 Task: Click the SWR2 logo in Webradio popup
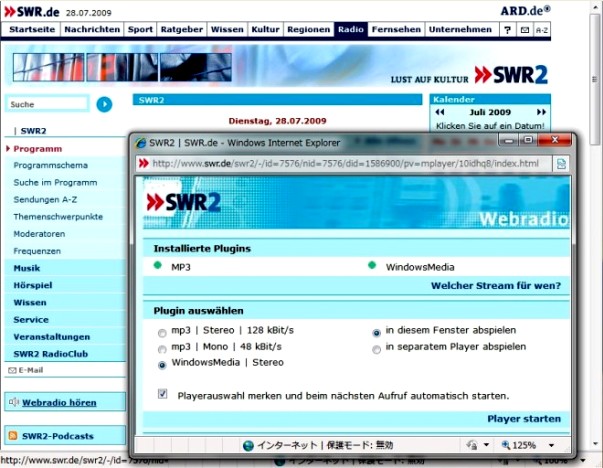pos(183,202)
